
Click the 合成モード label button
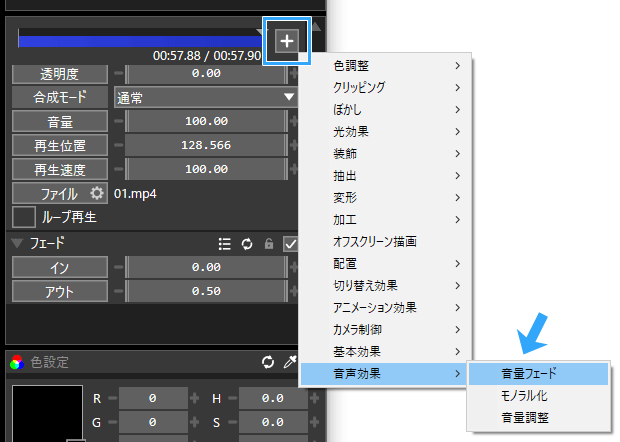(60, 97)
